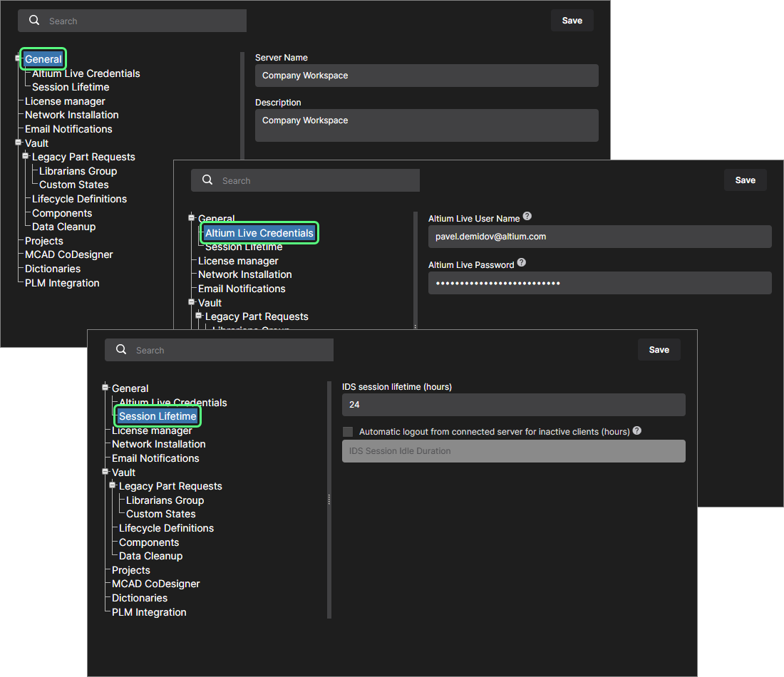Open help icon next to Altium Live User Name
This screenshot has height=677, width=784.
click(527, 216)
